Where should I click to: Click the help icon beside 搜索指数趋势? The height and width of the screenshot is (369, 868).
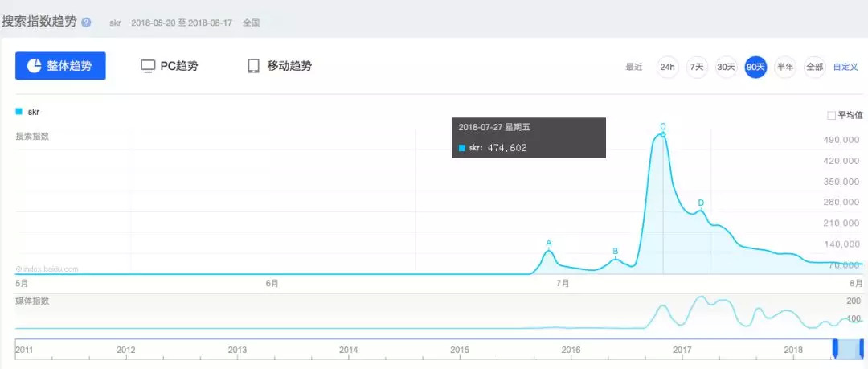[86, 23]
